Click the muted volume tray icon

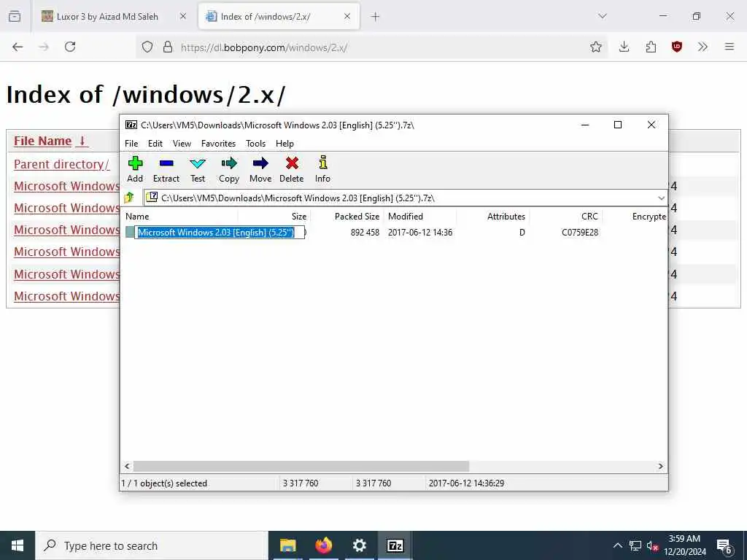pos(652,545)
